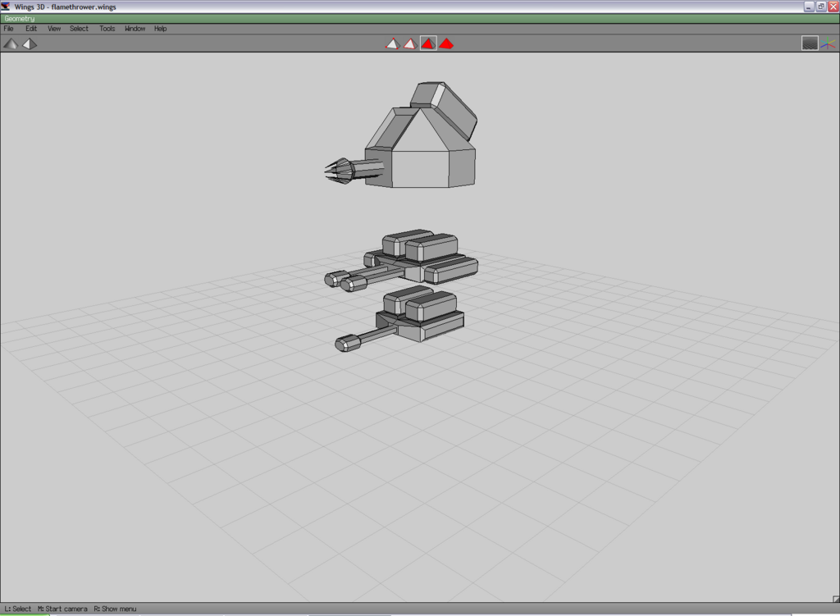The height and width of the screenshot is (616, 840).
Task: Open the Edit menu
Action: tap(31, 29)
